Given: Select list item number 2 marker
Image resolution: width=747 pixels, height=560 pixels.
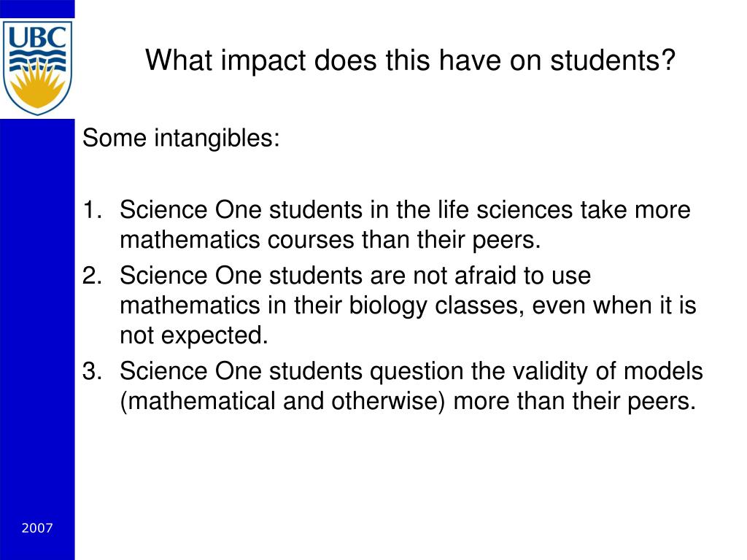Looking at the screenshot, I should coord(92,276).
